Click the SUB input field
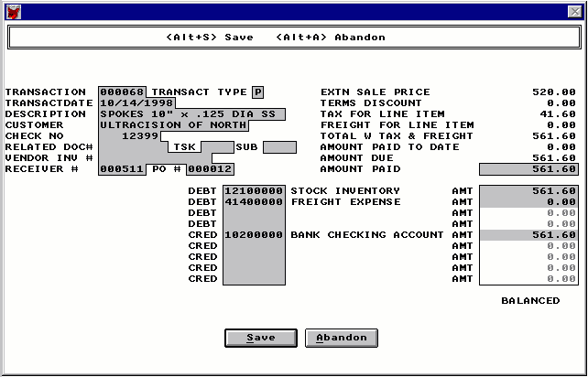This screenshot has height=377, width=588. tap(279, 147)
